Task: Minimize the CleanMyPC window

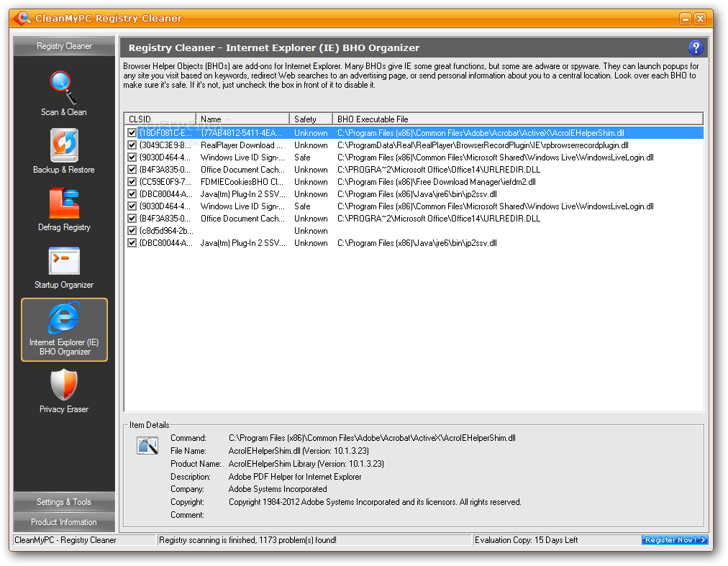Action: point(686,19)
